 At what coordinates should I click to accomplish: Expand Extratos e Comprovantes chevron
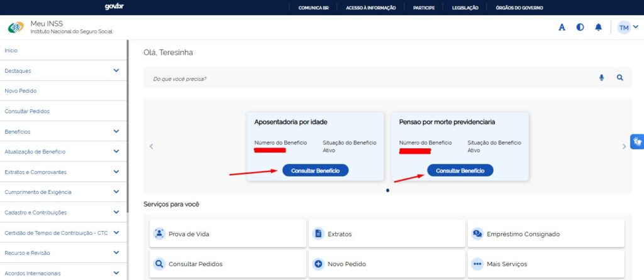(x=116, y=172)
